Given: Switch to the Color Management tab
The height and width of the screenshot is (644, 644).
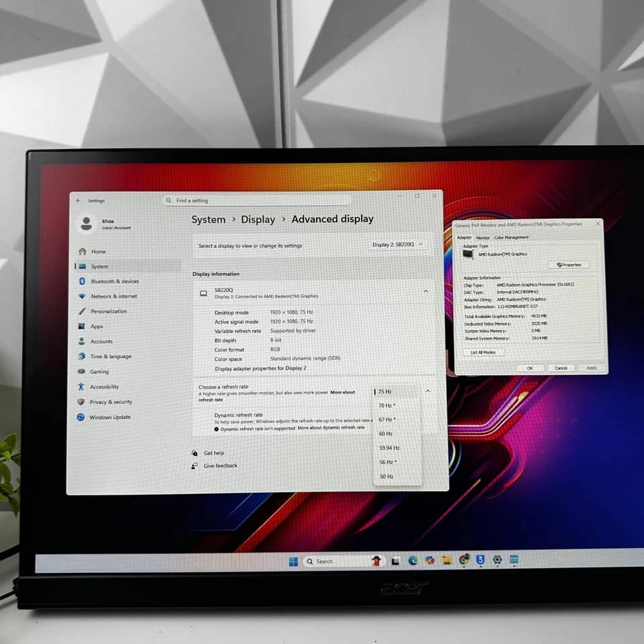Looking at the screenshot, I should (x=511, y=237).
